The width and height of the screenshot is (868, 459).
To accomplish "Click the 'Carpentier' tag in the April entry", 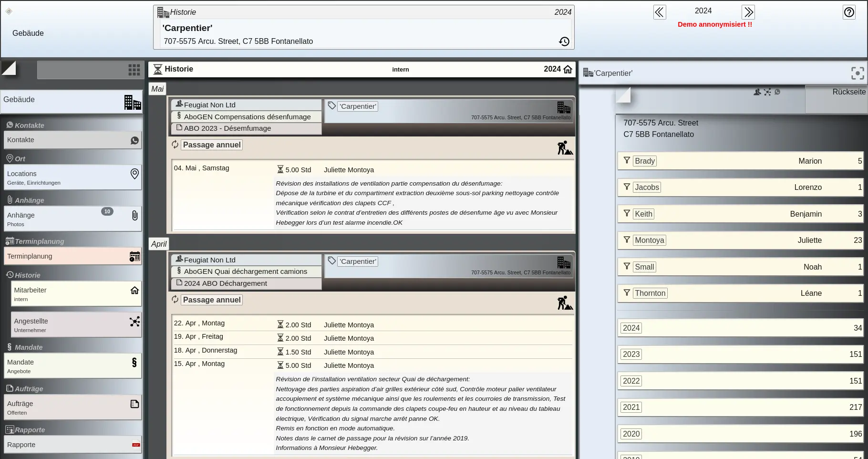I will click(x=358, y=261).
